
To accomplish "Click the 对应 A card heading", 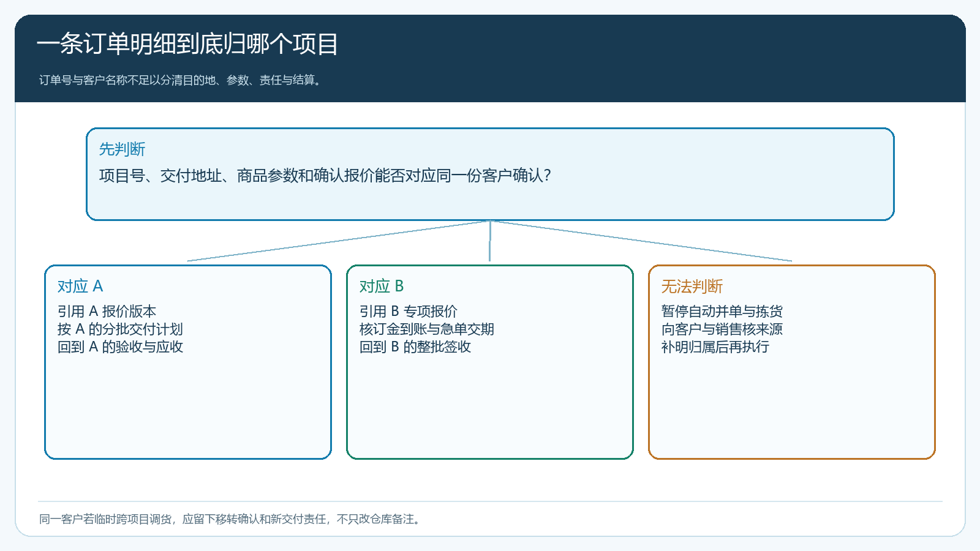I will tap(80, 286).
